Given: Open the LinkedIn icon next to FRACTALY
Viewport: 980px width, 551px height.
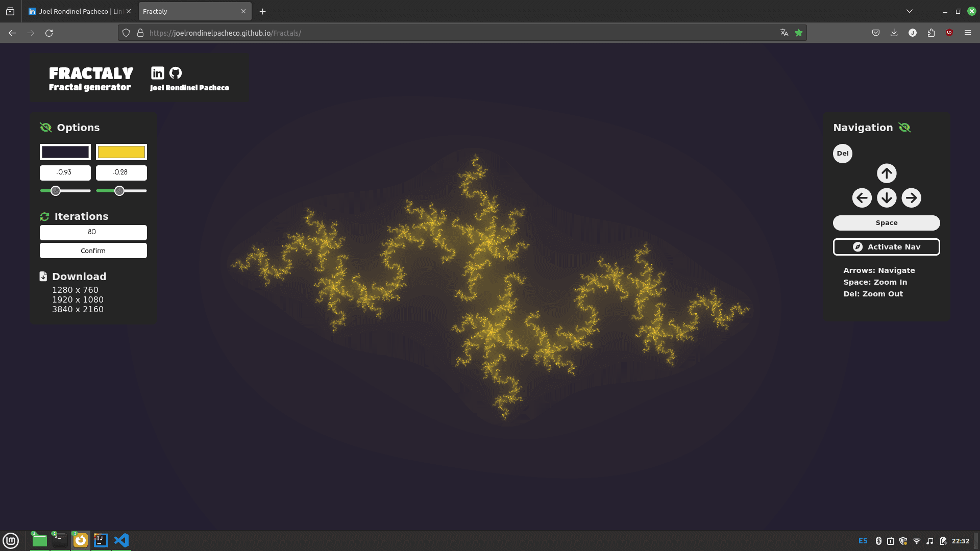Looking at the screenshot, I should [x=158, y=73].
